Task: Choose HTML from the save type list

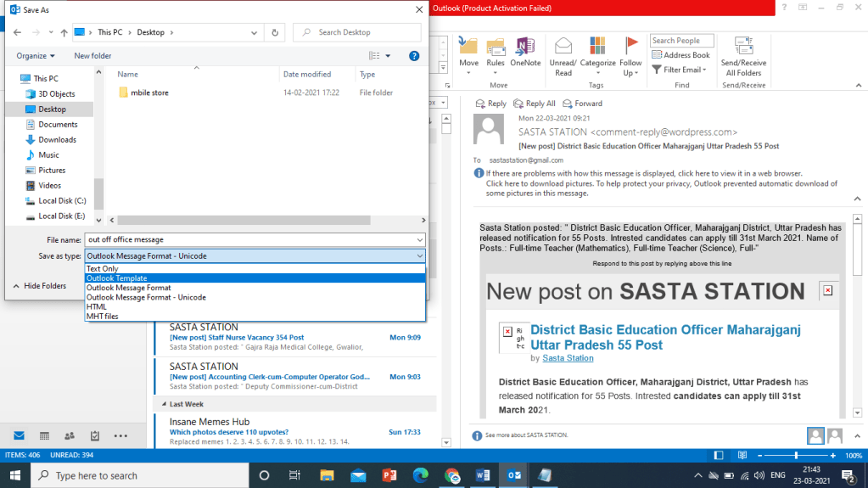Action: tap(97, 306)
